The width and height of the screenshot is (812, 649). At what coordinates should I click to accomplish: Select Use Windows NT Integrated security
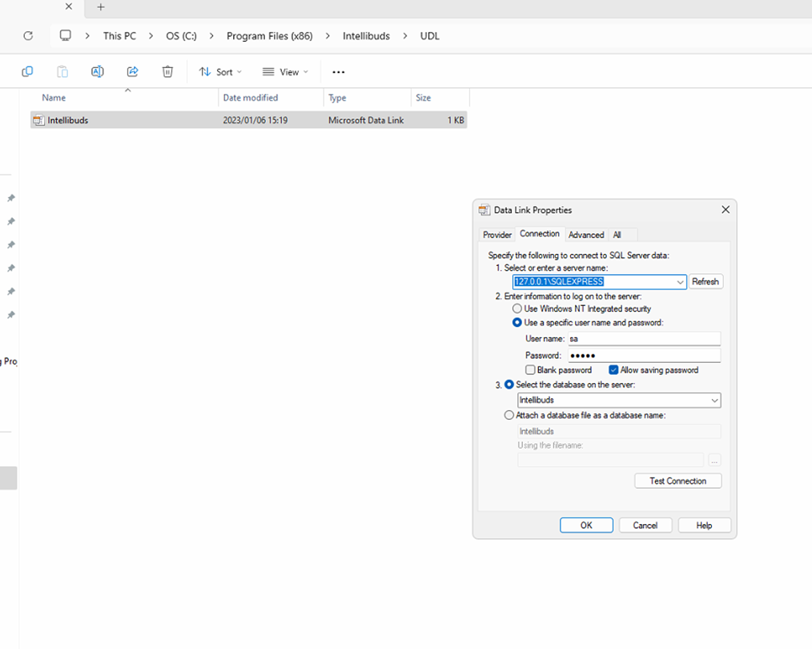517,308
